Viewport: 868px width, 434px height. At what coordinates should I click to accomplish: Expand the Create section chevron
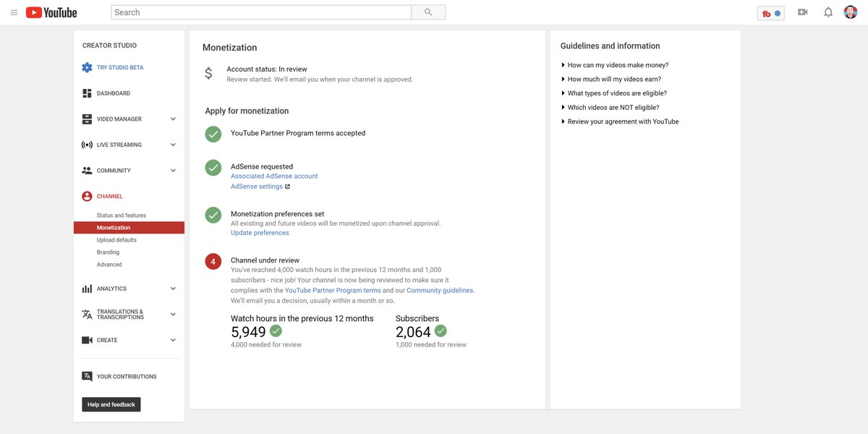(173, 340)
